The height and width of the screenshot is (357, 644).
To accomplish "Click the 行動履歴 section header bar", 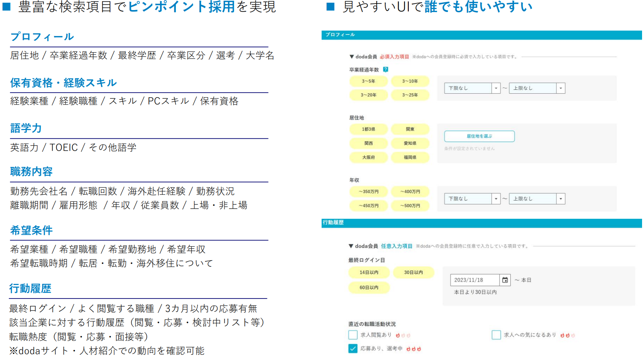I will point(481,223).
